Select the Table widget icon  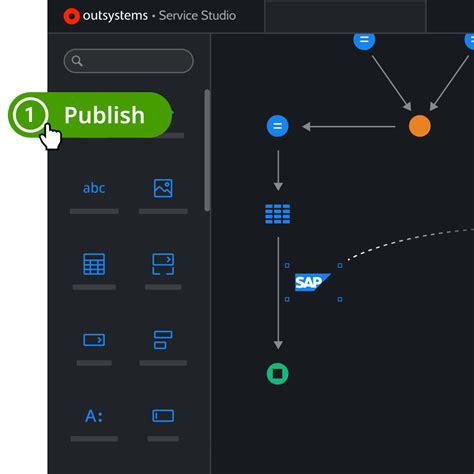pyautogui.click(x=94, y=264)
